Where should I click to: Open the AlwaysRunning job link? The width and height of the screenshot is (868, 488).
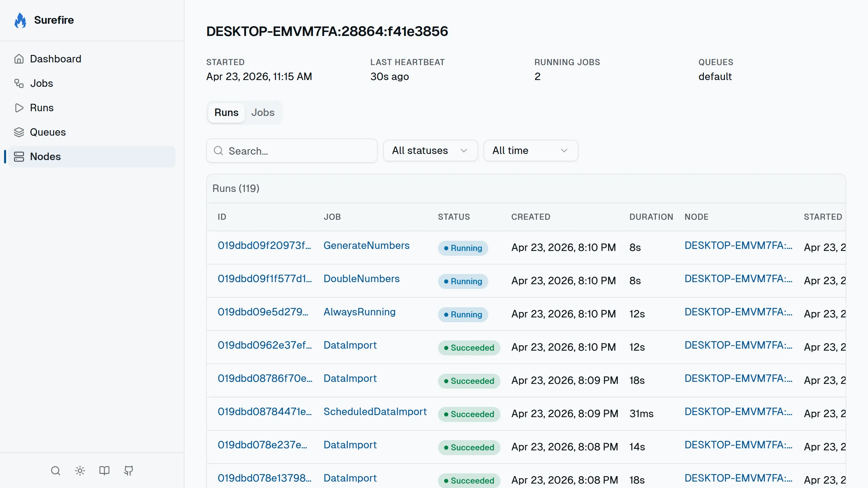pos(359,312)
